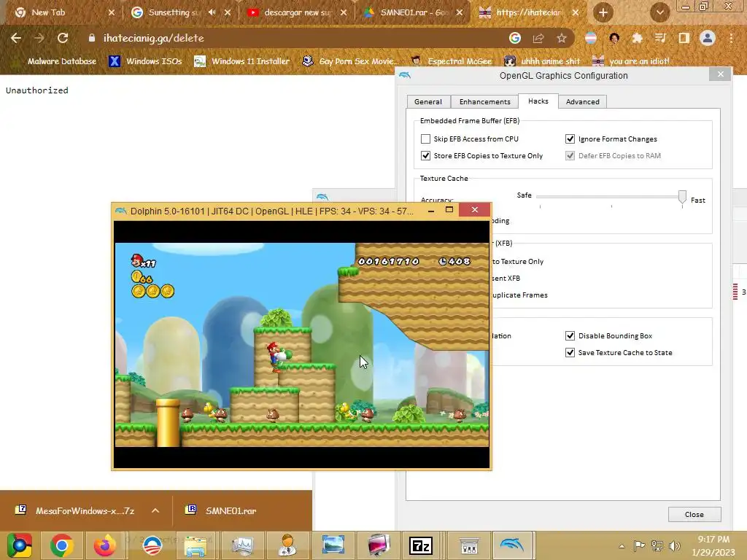Close the SMNE01.rar browser tab
This screenshot has height=560, width=747.
[460, 12]
